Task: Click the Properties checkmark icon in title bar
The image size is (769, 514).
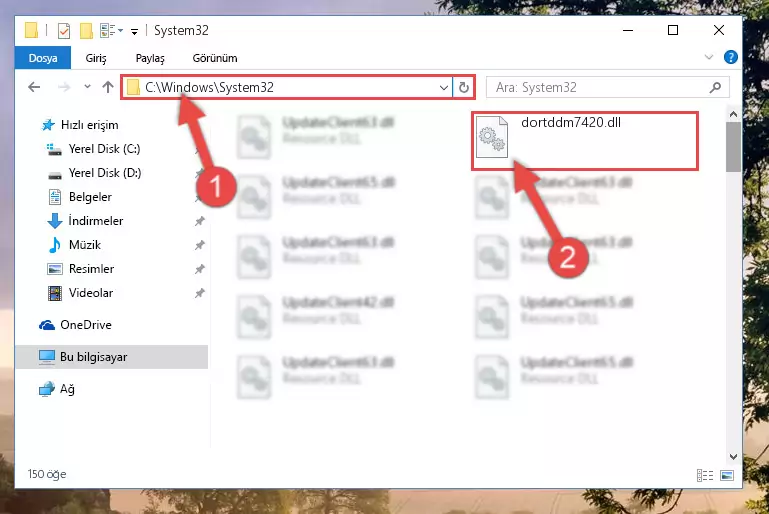Action: tap(64, 31)
